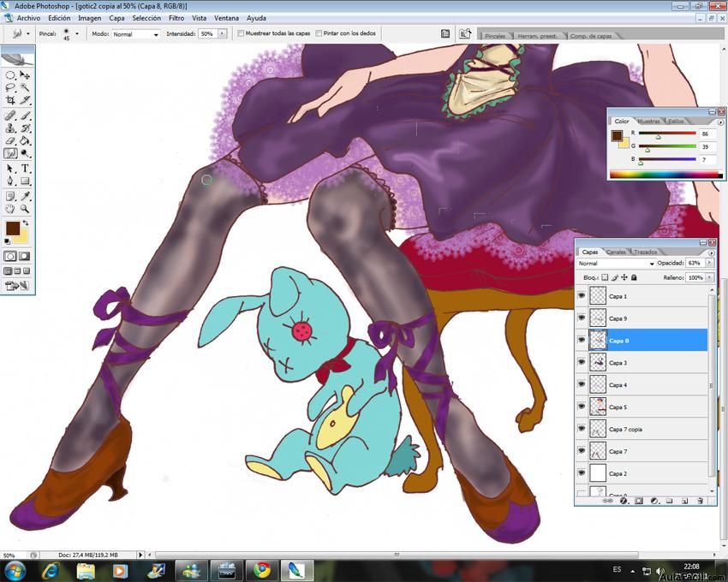Image resolution: width=728 pixels, height=582 pixels.
Task: Pick a color from the spectrum ramp
Action: (665, 175)
